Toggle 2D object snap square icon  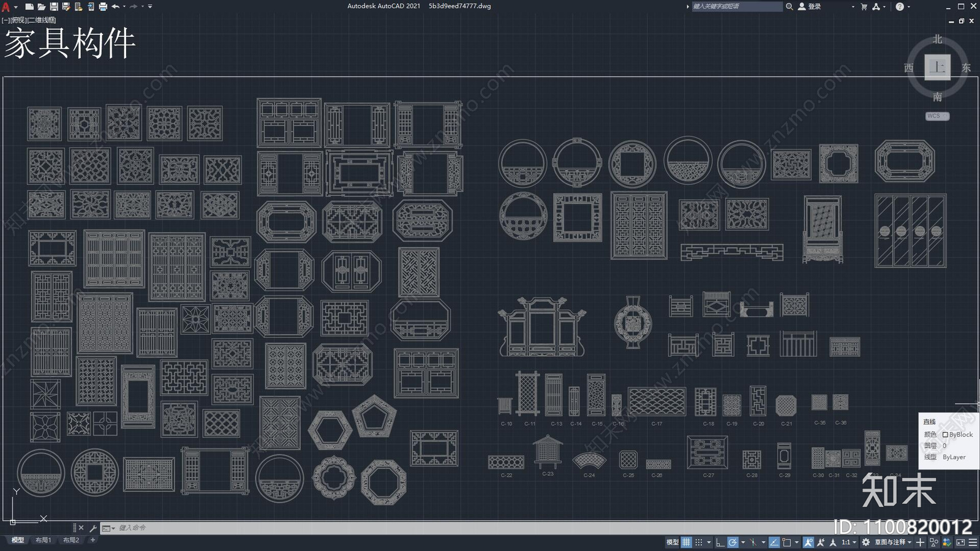pyautogui.click(x=786, y=542)
